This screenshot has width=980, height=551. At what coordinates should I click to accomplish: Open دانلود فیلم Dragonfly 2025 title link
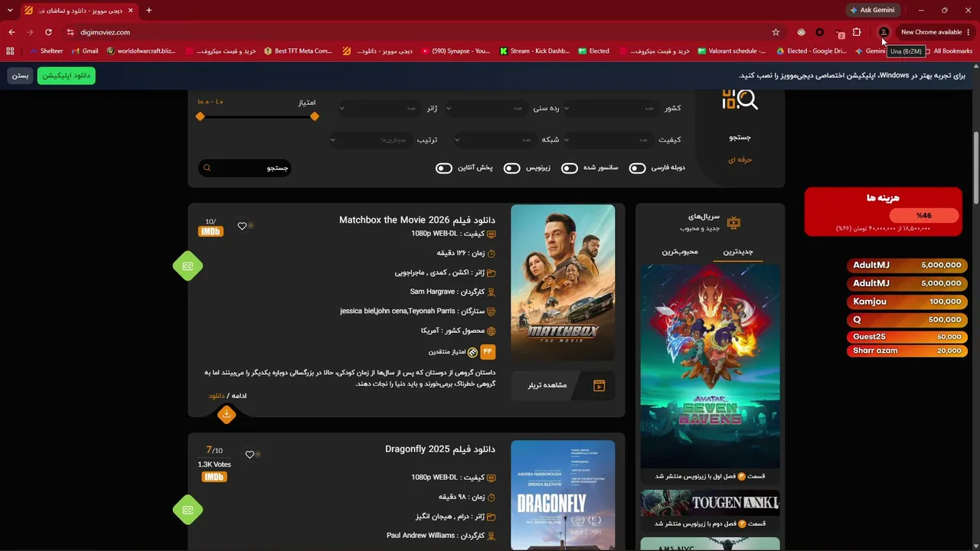click(440, 449)
